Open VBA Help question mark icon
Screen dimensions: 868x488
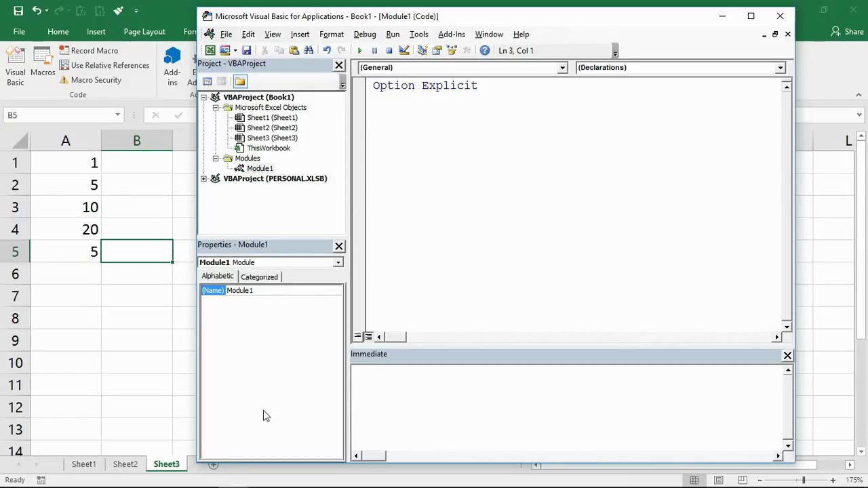pos(485,50)
